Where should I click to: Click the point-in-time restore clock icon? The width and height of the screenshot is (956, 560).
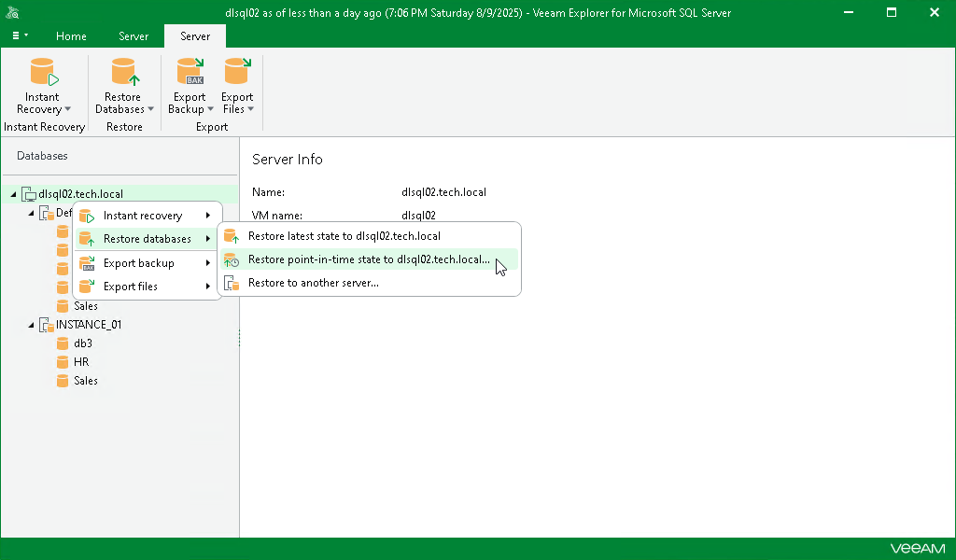point(231,259)
